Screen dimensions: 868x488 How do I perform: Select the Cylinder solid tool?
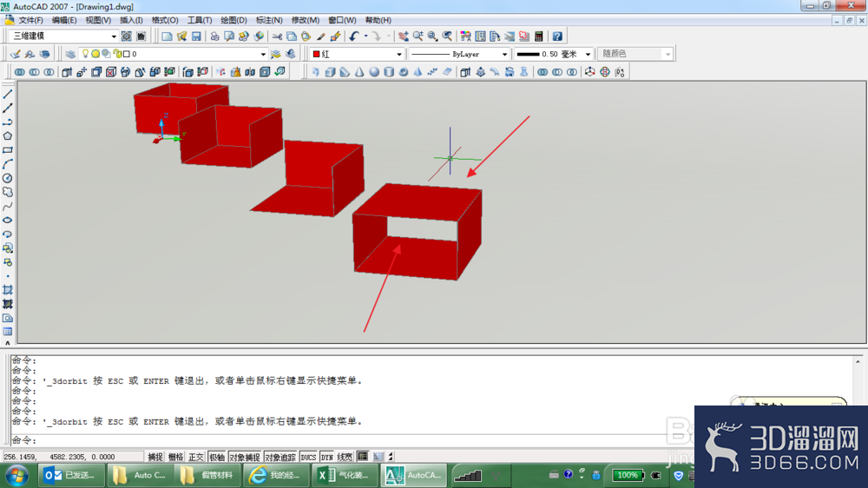coord(389,72)
